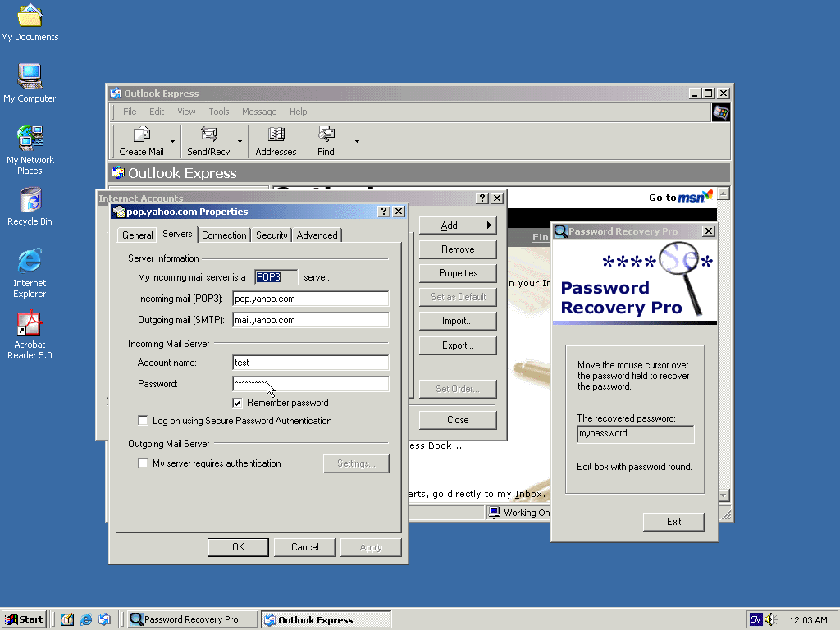
Task: Switch to the General tab
Action: point(137,235)
